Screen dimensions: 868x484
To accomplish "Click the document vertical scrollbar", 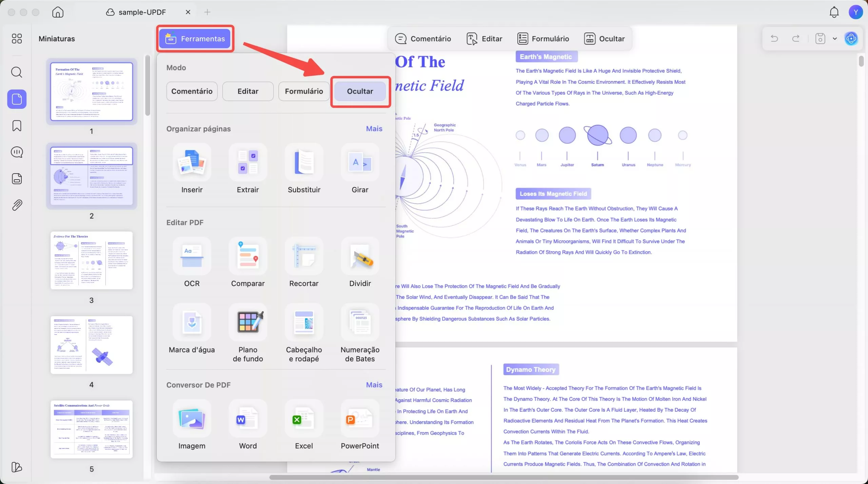I will (x=861, y=61).
